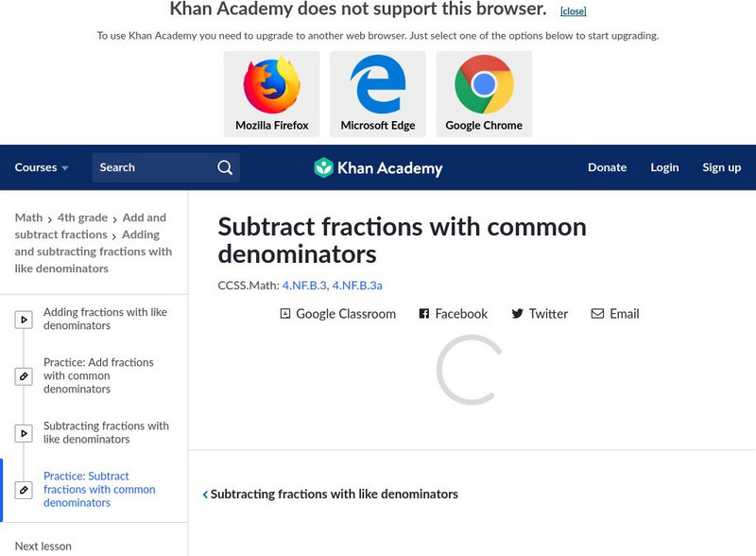This screenshot has width=756, height=556.
Task: Open the 4.NF.B.3 standard link
Action: 304,285
